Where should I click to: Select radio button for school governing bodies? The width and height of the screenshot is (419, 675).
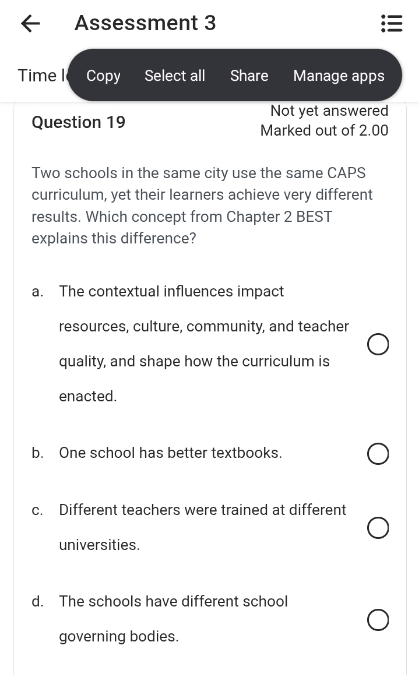pos(378,619)
